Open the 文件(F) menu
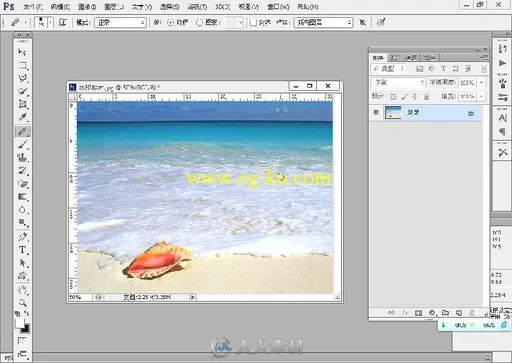This screenshot has width=512, height=363. [34, 7]
